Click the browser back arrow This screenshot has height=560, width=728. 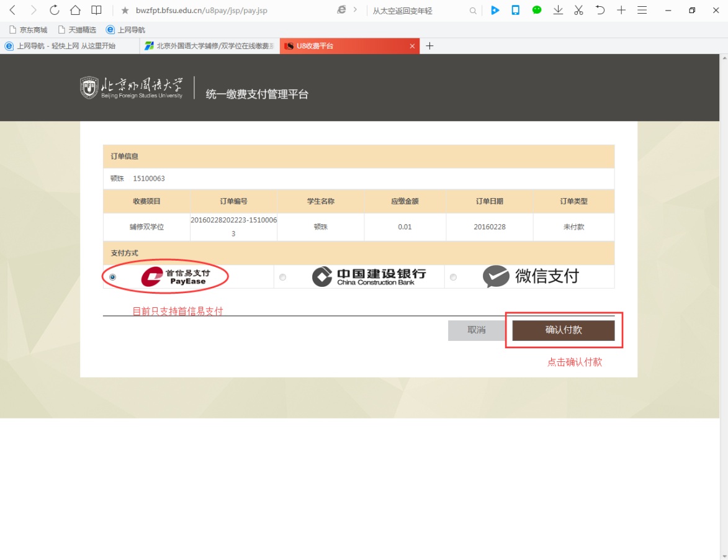click(x=12, y=10)
